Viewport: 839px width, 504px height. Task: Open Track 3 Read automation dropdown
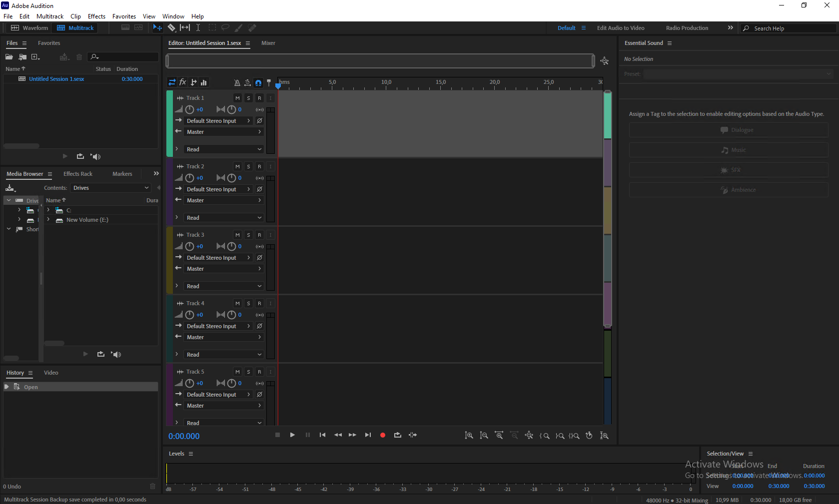tap(224, 286)
